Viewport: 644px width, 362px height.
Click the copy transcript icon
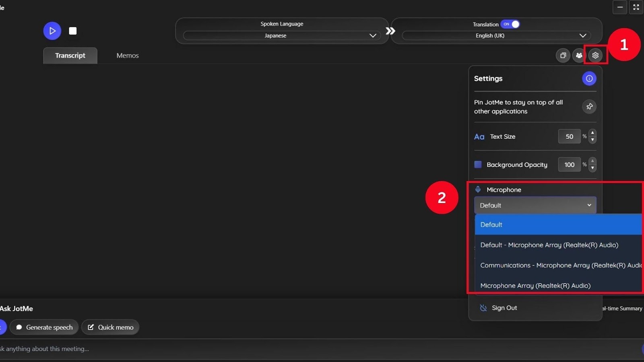(563, 55)
